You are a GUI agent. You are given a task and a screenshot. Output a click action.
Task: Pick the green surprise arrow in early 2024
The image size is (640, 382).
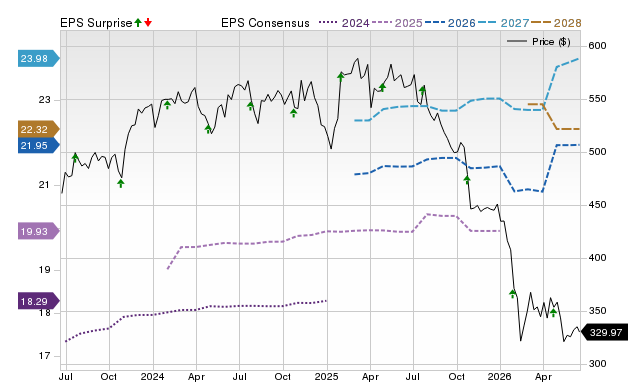pos(167,105)
